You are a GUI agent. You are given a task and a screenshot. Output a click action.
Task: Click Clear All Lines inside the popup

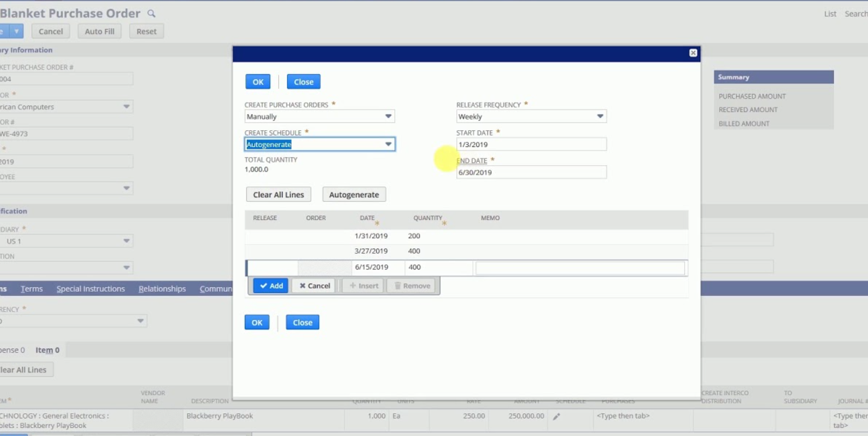pyautogui.click(x=279, y=194)
